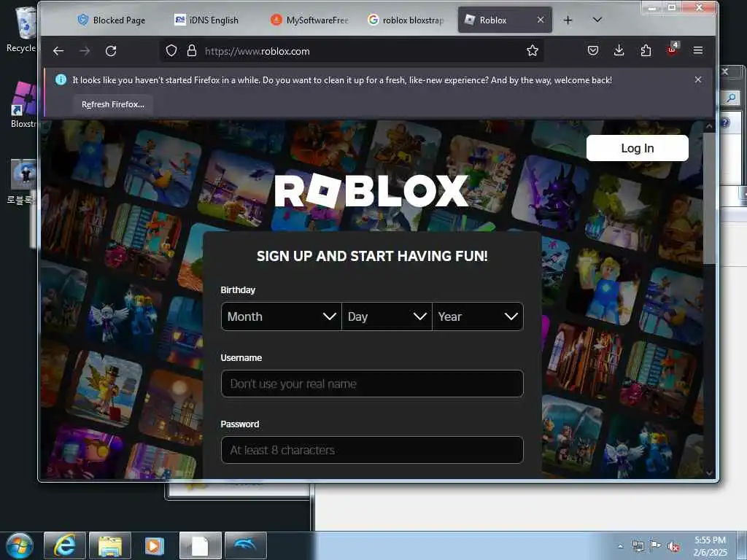Click the padlock site security icon
Screen dimensions: 747x560
(x=192, y=50)
